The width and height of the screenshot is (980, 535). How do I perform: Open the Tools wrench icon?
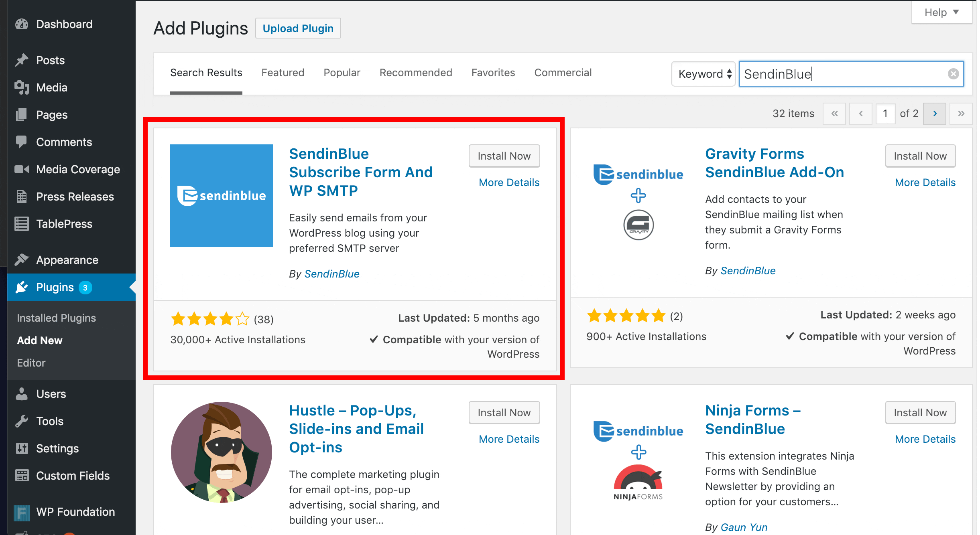click(x=22, y=421)
